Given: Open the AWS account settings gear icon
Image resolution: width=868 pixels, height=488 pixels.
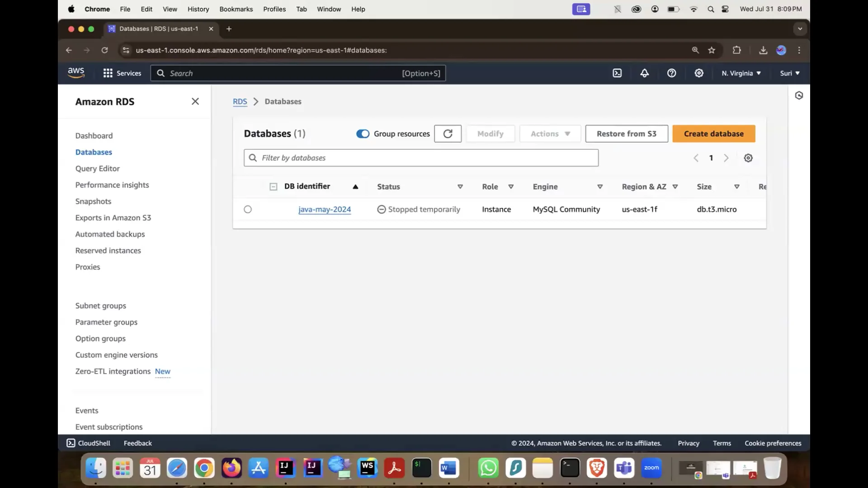Looking at the screenshot, I should click(698, 73).
